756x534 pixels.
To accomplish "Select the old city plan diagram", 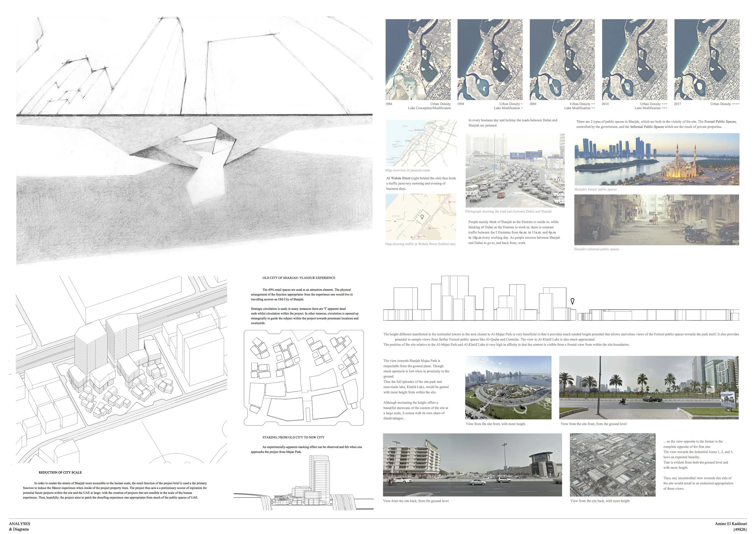I will pos(304,378).
